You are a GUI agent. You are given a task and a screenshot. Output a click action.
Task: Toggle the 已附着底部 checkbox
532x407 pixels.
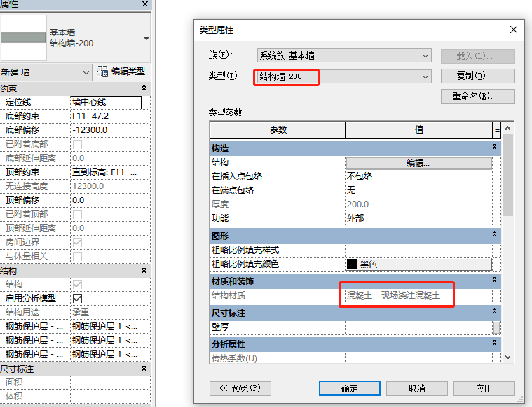click(77, 144)
